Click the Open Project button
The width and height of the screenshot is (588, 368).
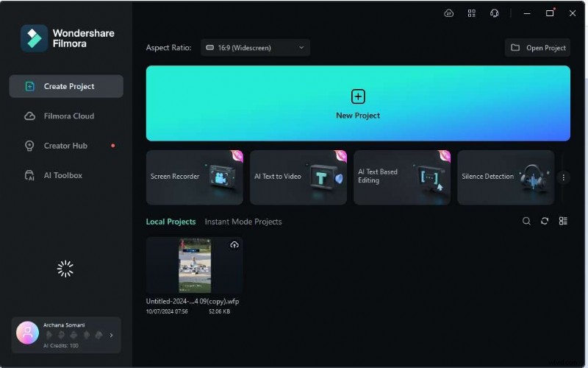tap(537, 48)
